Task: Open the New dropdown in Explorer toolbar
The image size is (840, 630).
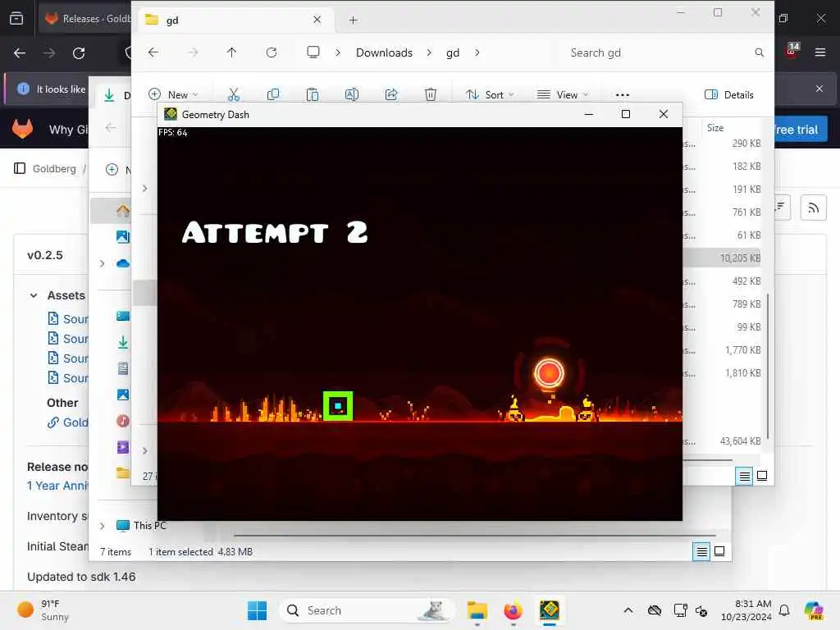Action: [x=173, y=95]
